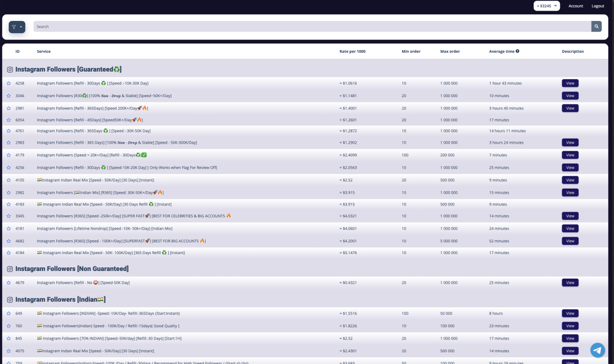This screenshot has width=614, height=364.
Task: View description for service 3346
Action: coord(570,96)
